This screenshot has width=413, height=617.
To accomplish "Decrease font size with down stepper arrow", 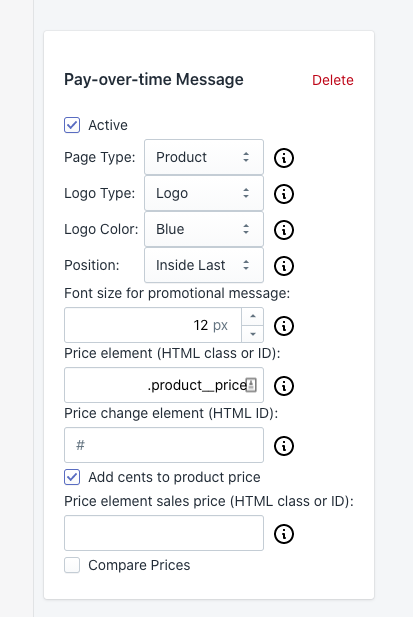I will click(253, 334).
